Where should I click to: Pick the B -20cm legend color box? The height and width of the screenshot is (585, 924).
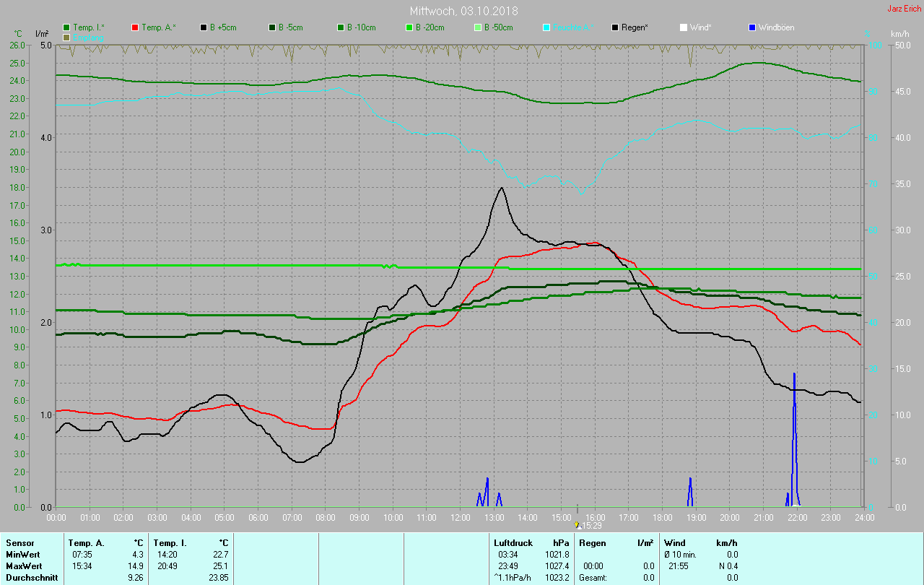(409, 27)
